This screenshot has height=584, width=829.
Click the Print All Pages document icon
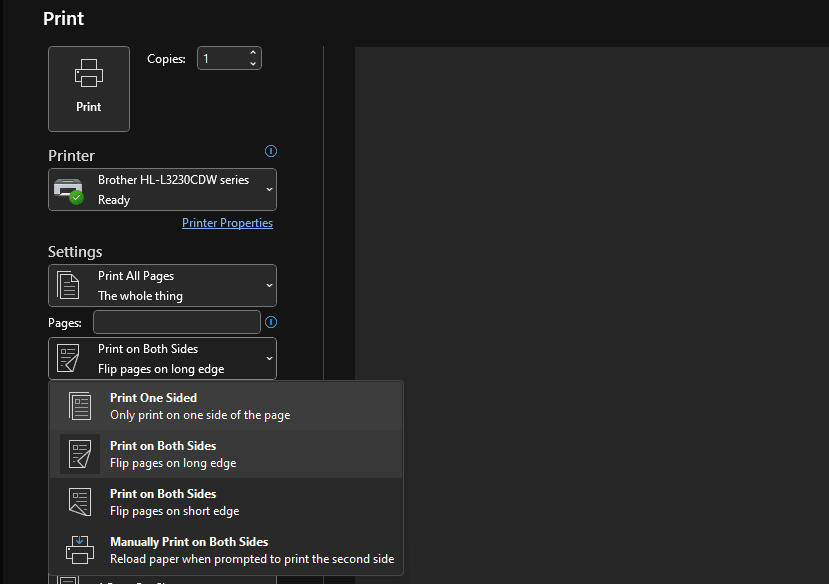68,285
